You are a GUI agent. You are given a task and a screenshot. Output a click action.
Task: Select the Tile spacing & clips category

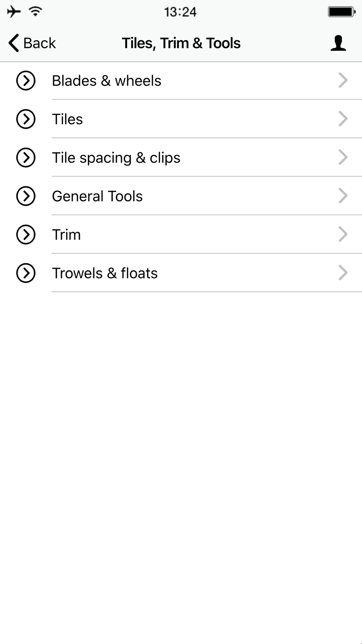[181, 158]
